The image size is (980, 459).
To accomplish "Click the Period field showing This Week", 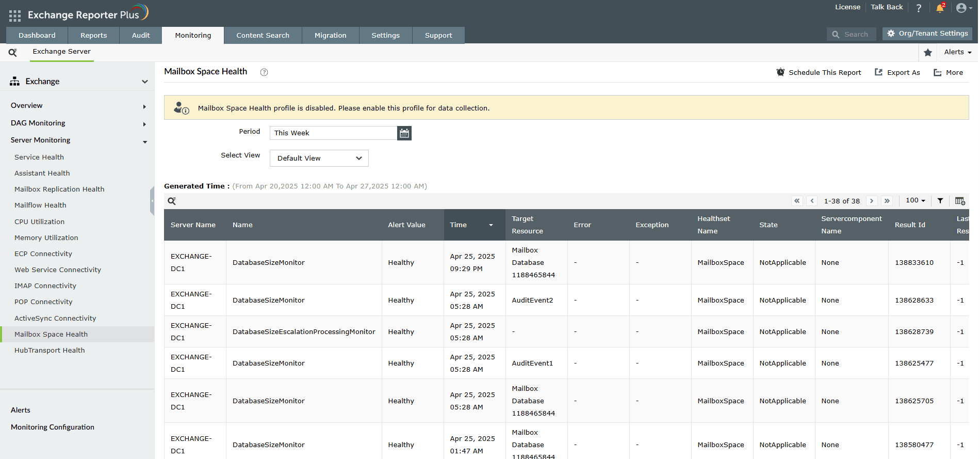I will coord(333,133).
